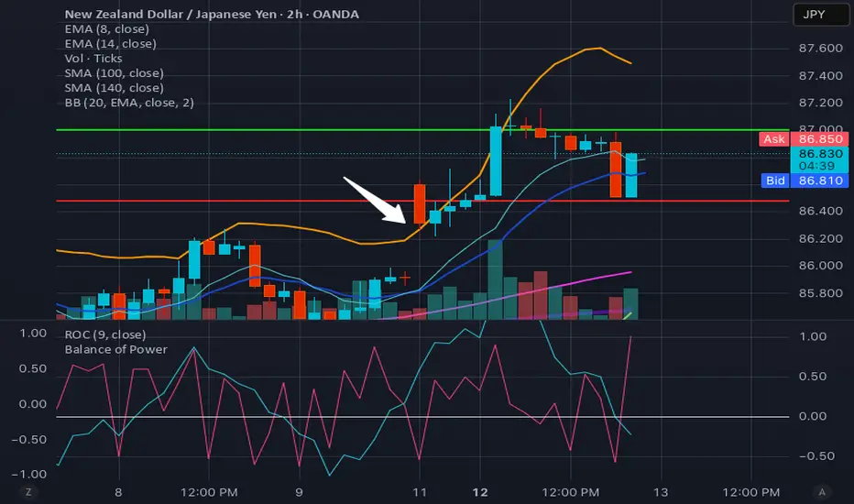Select the EMA (14, close) indicator label
This screenshot has height=504, width=854.
[x=111, y=44]
